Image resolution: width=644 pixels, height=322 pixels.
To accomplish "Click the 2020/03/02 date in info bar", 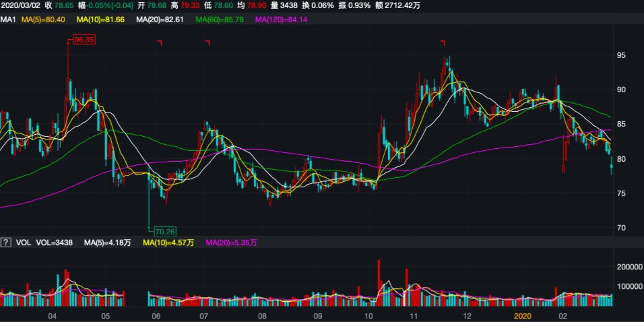I will click(20, 5).
